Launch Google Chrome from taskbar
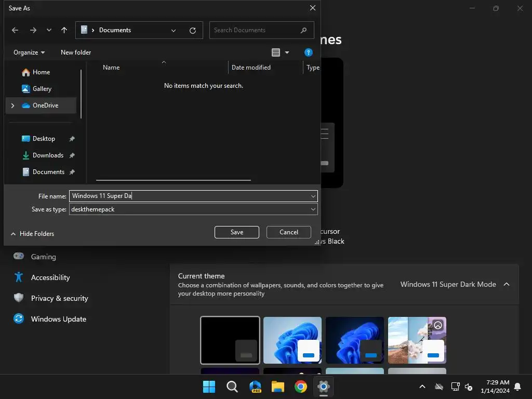The width and height of the screenshot is (532, 399). pos(301,387)
